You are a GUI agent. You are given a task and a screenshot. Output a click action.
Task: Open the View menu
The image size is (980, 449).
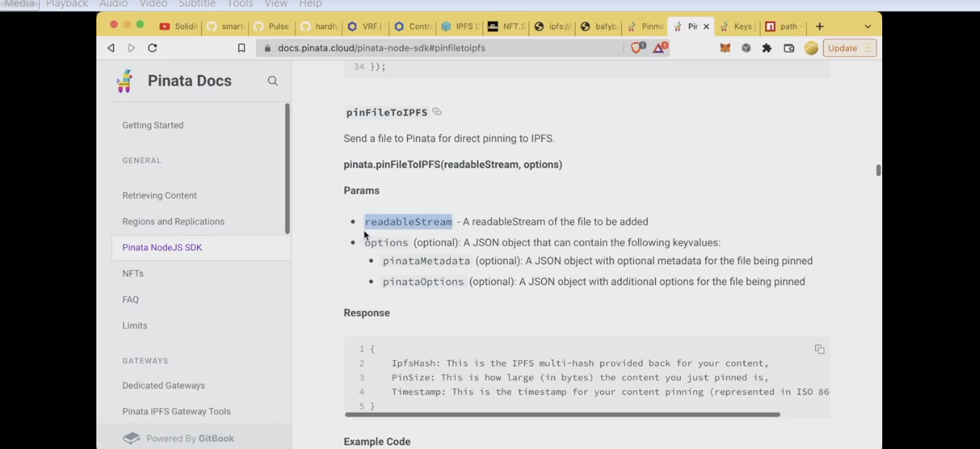[276, 4]
